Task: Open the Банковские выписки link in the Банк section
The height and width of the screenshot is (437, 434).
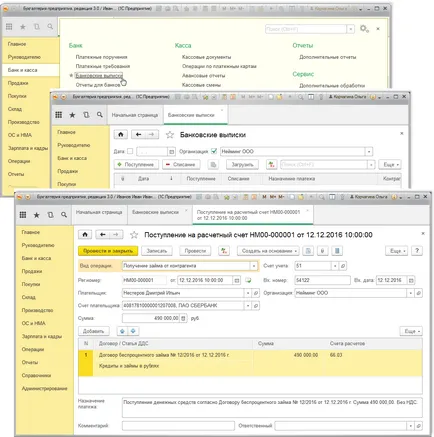Action: [x=99, y=76]
